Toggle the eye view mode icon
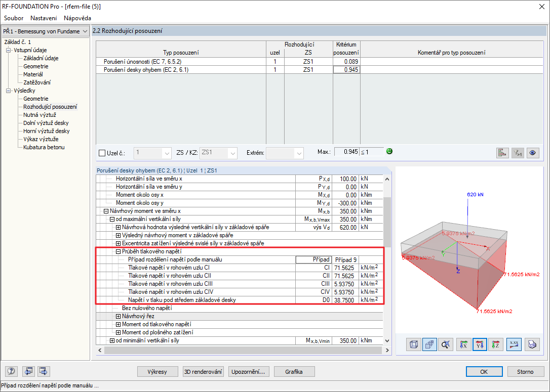This screenshot has height=392, width=550. [x=532, y=153]
